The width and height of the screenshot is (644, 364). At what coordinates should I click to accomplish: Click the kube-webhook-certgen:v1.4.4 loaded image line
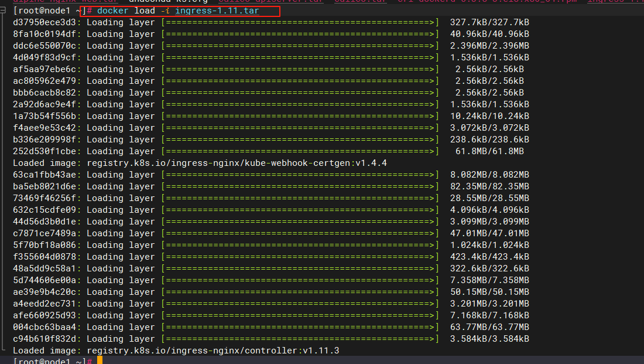200,163
